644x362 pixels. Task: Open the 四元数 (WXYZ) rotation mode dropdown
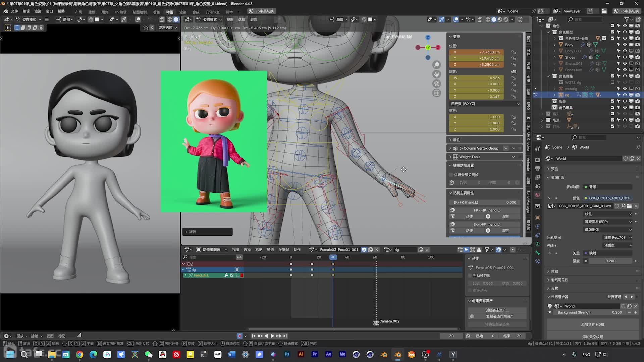485,104
